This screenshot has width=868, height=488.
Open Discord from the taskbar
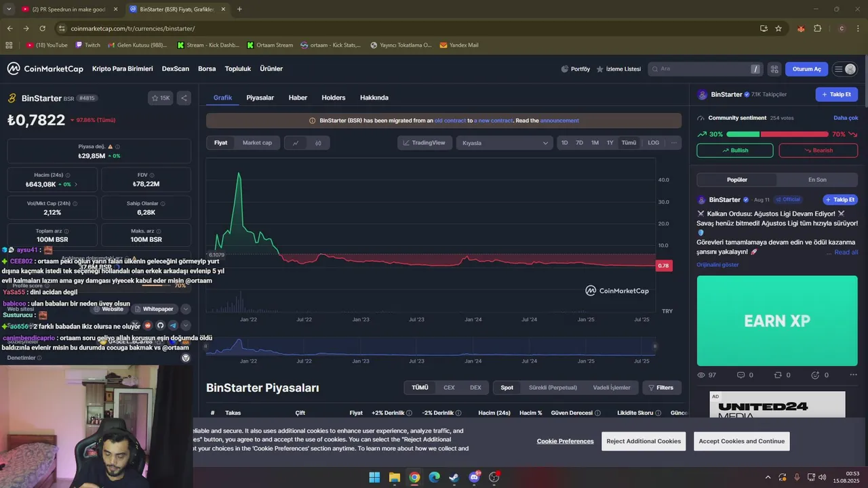475,477
